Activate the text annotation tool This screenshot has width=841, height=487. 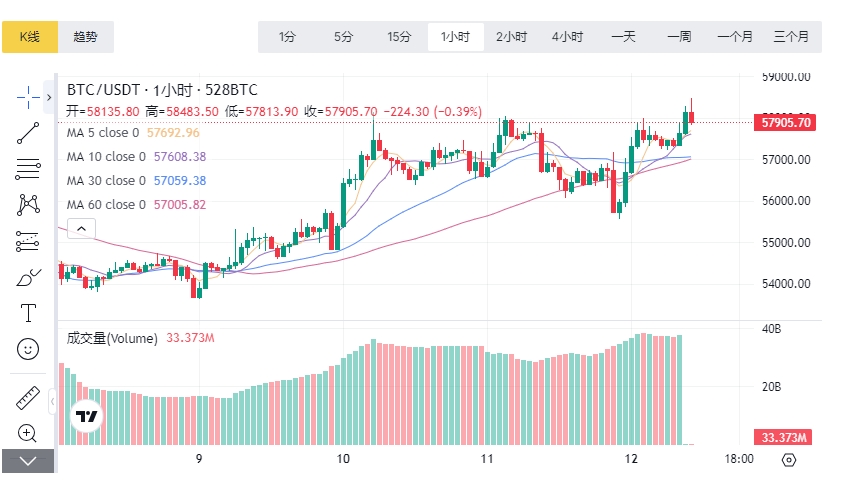point(28,313)
